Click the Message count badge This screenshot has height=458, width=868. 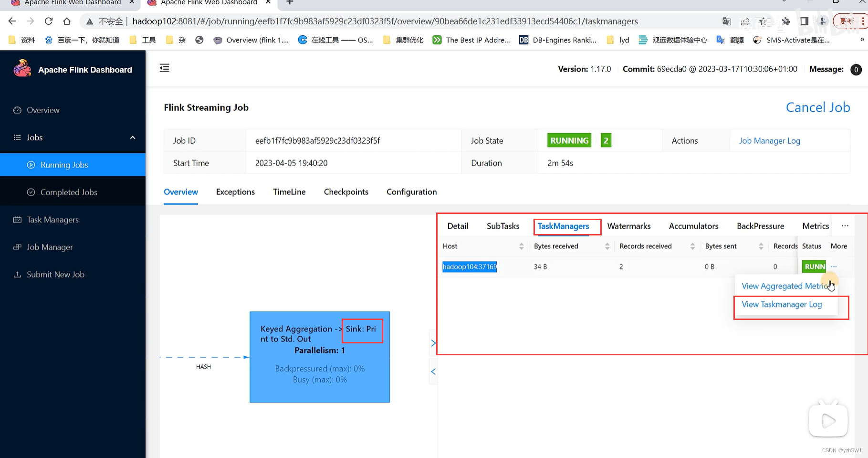(x=856, y=70)
